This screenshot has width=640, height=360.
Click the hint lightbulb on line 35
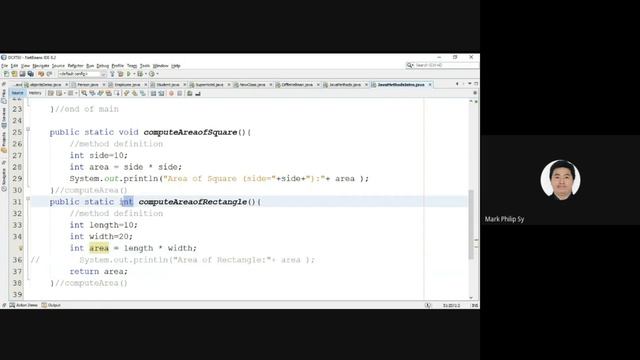(20, 248)
